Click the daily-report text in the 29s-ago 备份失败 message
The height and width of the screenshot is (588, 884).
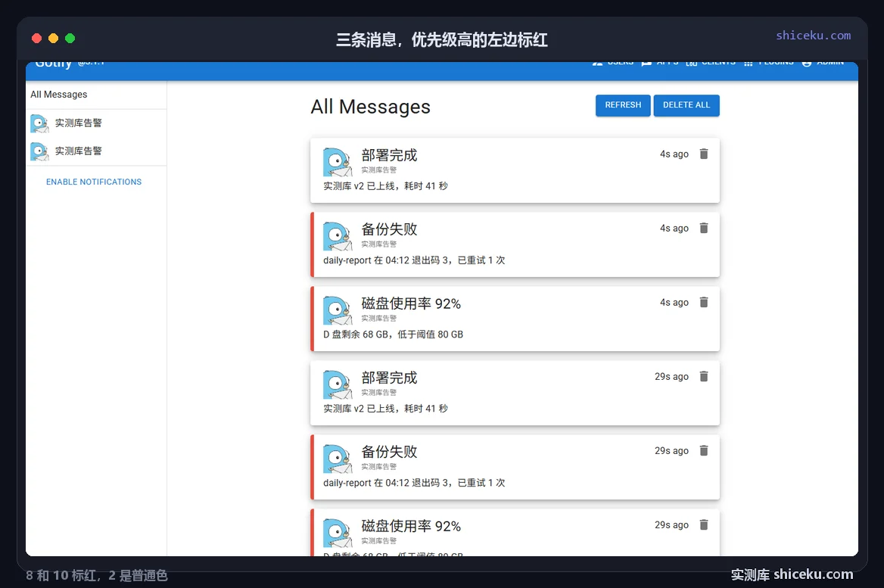[x=414, y=483]
